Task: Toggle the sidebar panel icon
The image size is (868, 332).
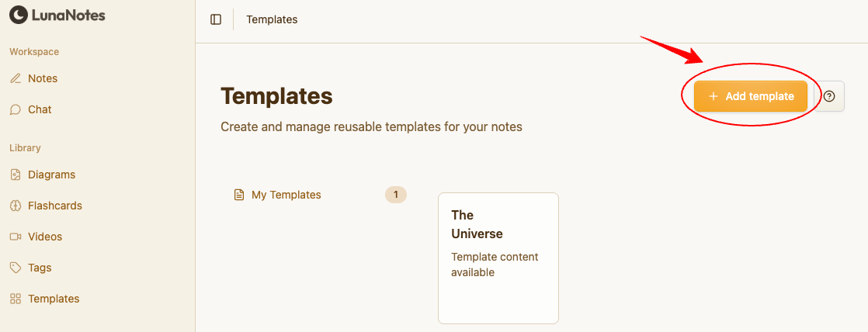Action: pyautogui.click(x=216, y=19)
